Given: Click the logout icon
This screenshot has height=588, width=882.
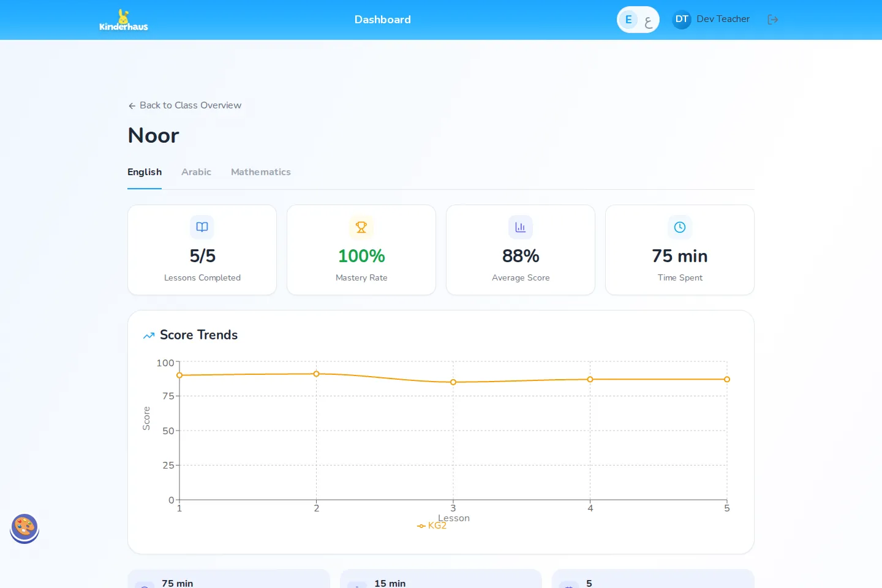Looking at the screenshot, I should 773,20.
